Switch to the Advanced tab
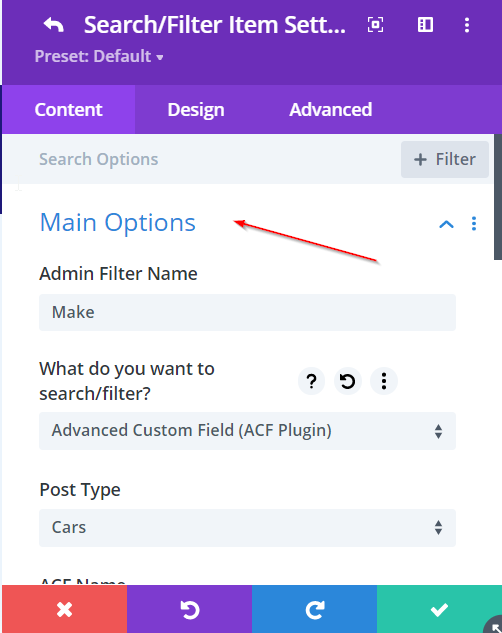Screen dimensions: 502x633 [330, 109]
